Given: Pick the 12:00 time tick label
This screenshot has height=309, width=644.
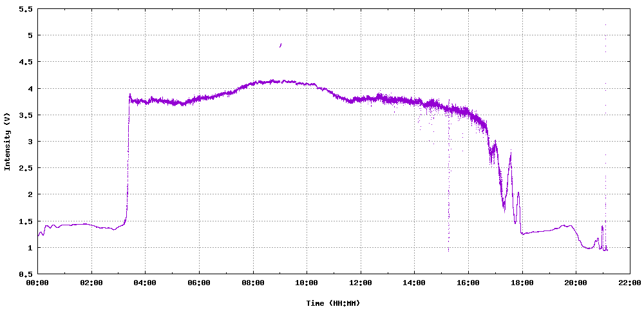Looking at the screenshot, I should point(361,283).
